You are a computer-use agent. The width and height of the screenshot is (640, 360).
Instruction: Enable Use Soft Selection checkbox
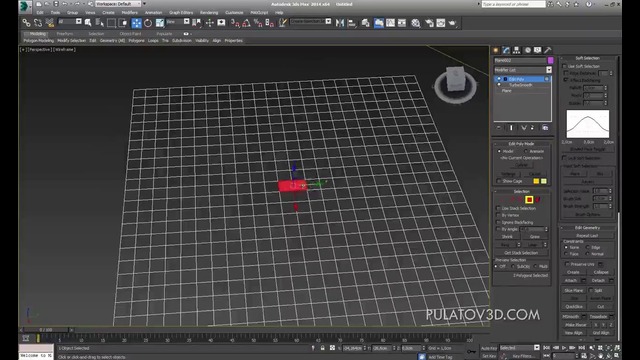tap(565, 66)
